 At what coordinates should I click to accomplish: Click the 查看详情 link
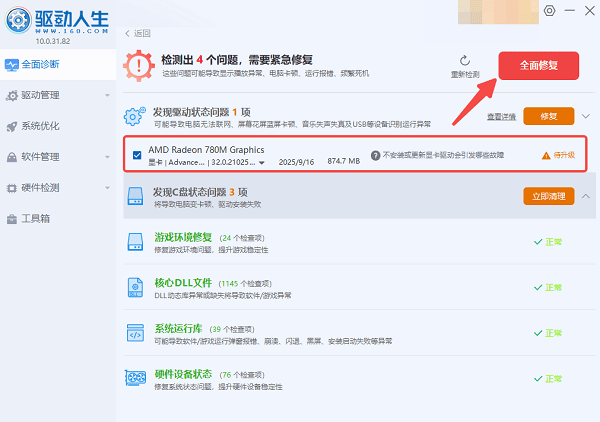pyautogui.click(x=501, y=117)
